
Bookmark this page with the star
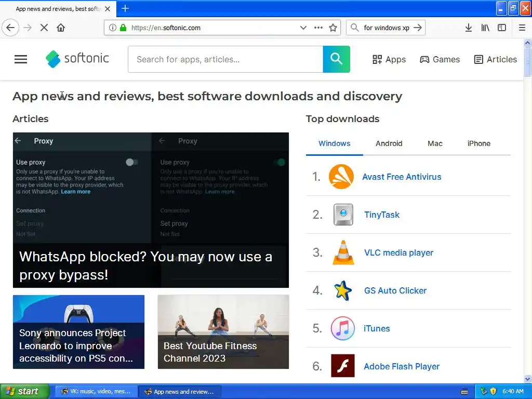point(333,28)
